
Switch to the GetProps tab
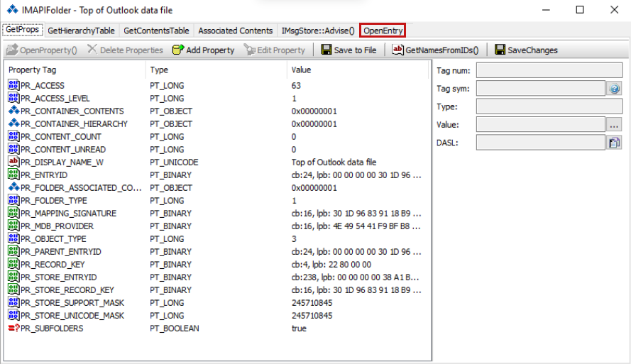(22, 30)
